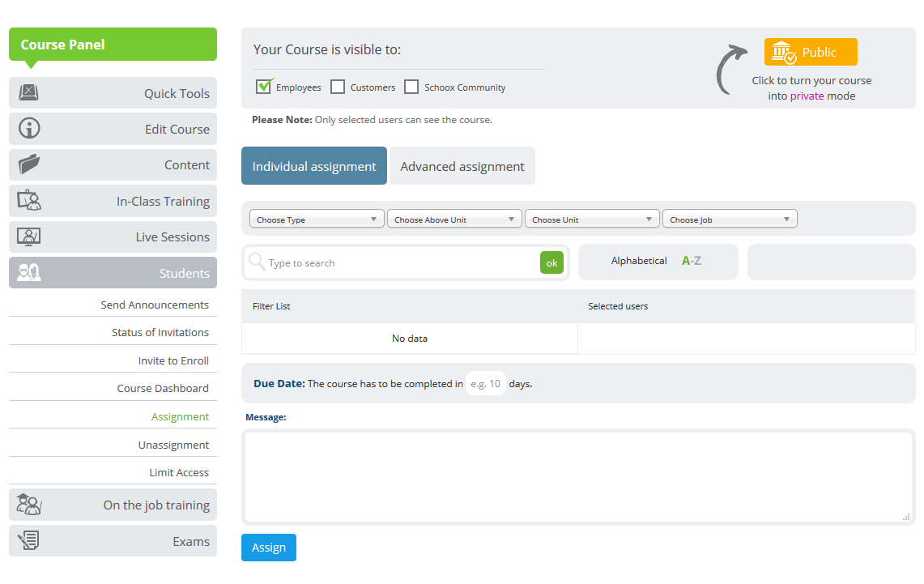
Task: Click the Quick Tools sidebar icon
Action: point(29,92)
